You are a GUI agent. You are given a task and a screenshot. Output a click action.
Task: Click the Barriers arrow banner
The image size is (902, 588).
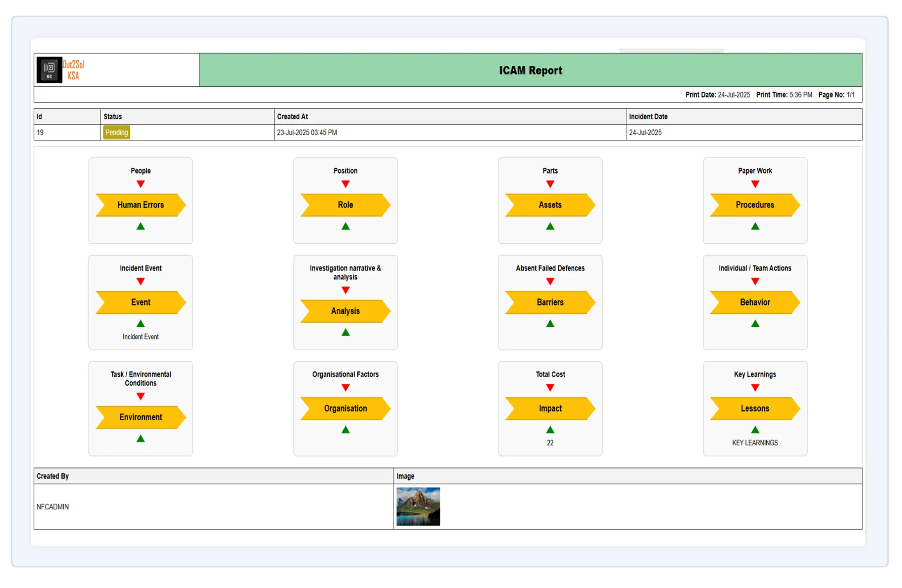(x=550, y=302)
